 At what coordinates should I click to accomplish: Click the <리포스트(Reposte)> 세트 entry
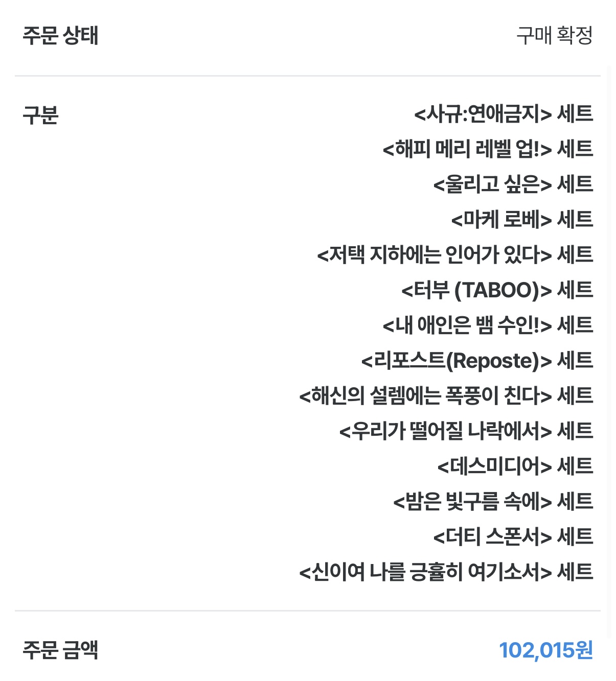click(476, 361)
